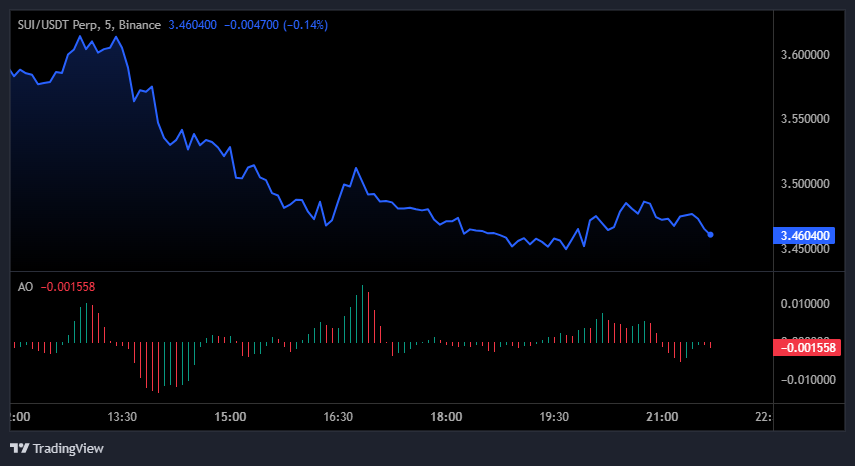Screen dimensions: 855x466
Task: Click the 0.010000 AO scale label
Action: click(808, 303)
